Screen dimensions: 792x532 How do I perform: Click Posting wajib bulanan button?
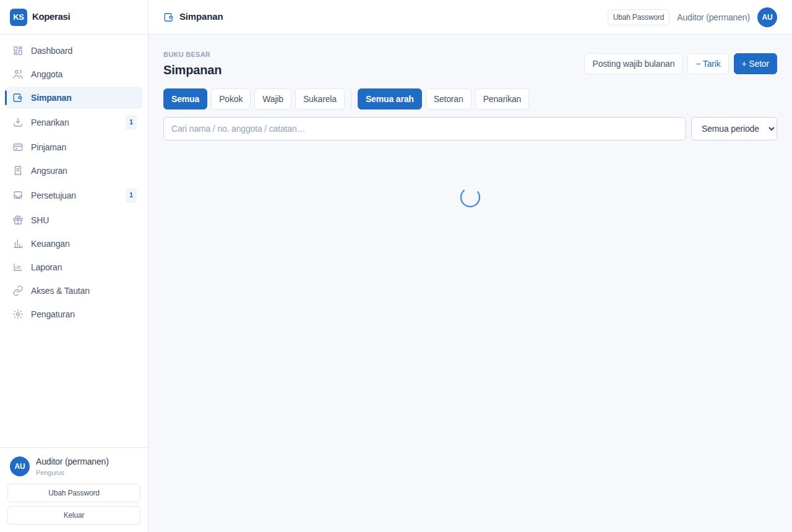[634, 64]
